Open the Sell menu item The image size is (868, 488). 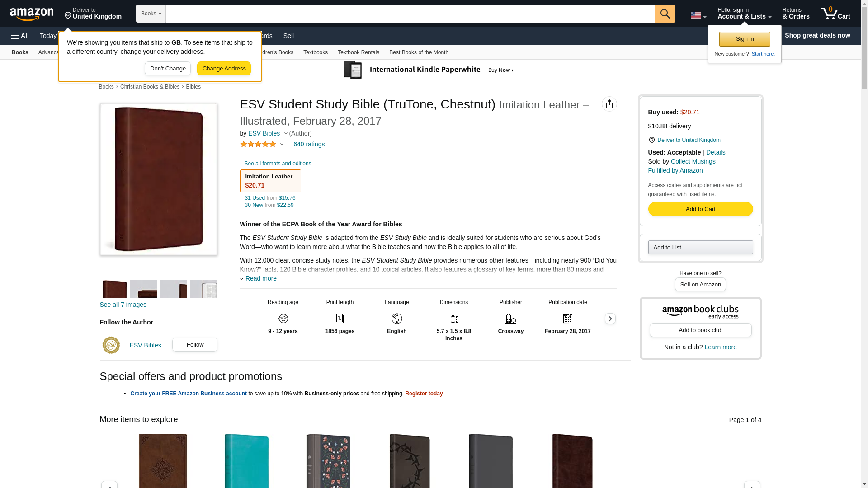click(x=288, y=36)
